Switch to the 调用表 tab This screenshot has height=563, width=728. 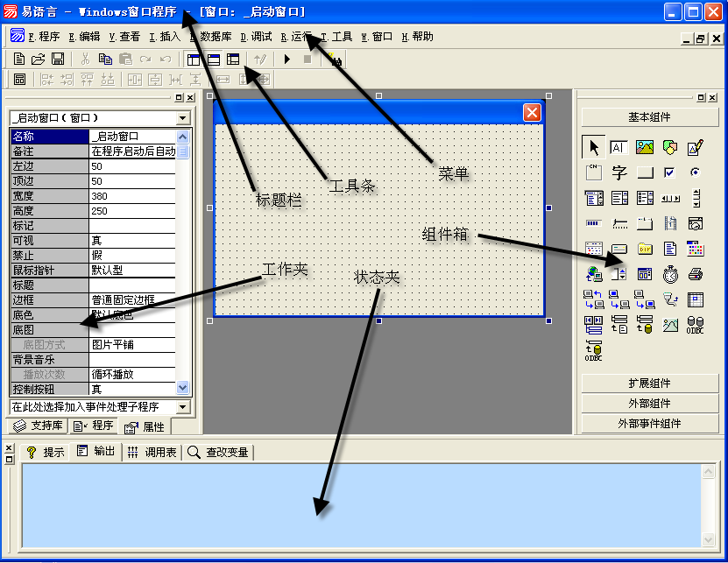tap(152, 452)
